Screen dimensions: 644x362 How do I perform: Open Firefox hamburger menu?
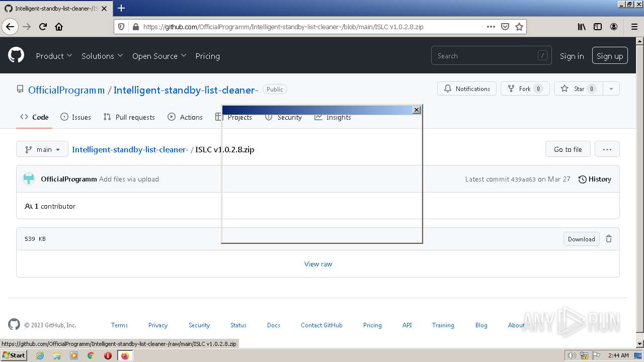tap(634, 27)
